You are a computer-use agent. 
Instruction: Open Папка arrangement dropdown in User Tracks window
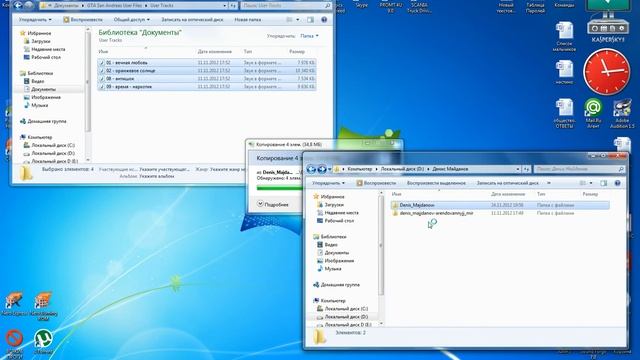309,36
